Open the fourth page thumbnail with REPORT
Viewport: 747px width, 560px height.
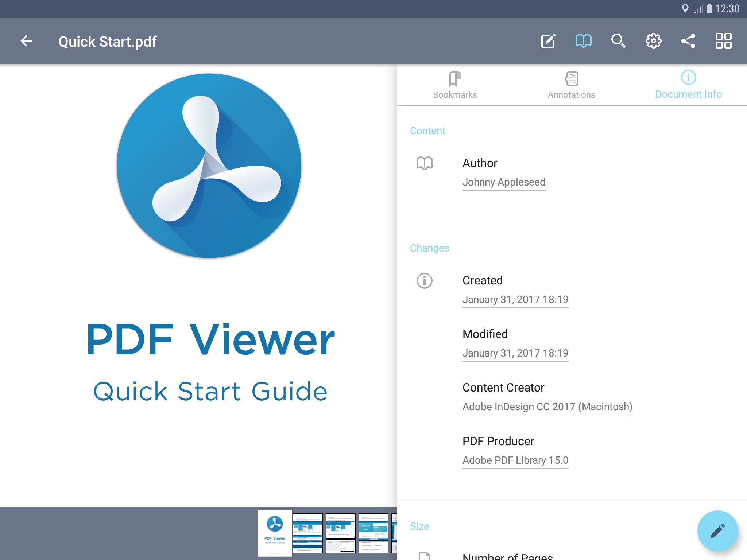pyautogui.click(x=373, y=533)
